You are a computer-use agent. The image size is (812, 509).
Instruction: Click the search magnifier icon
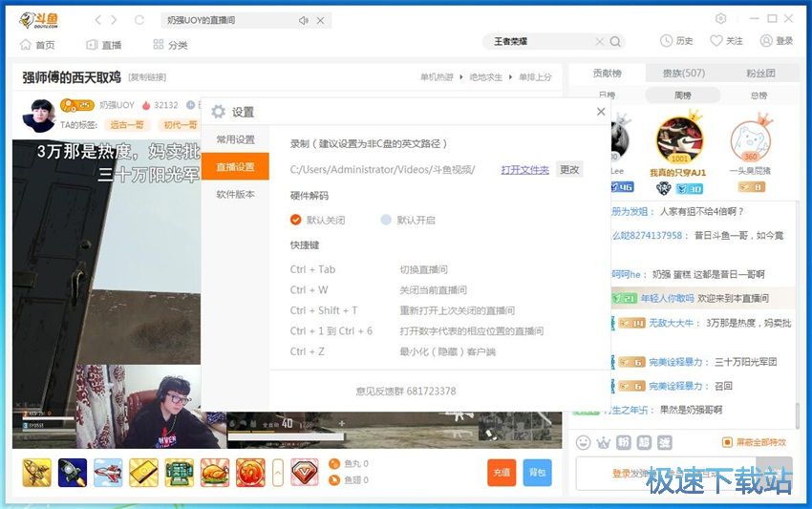click(615, 41)
